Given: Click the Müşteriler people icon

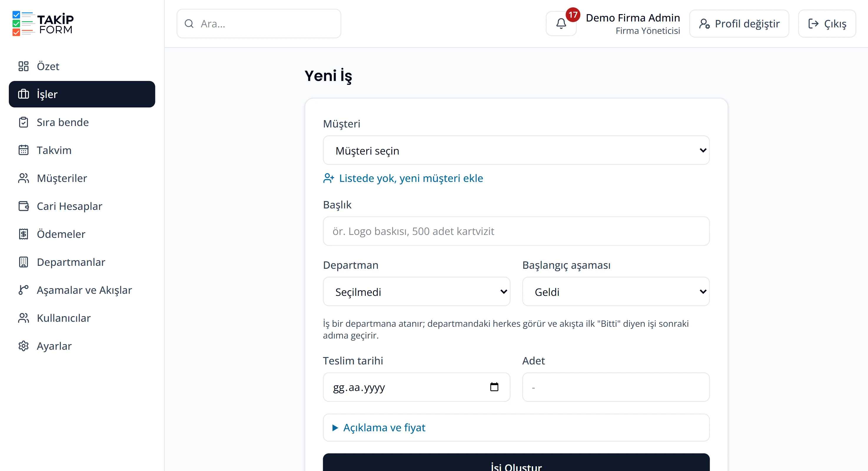Looking at the screenshot, I should pos(23,178).
